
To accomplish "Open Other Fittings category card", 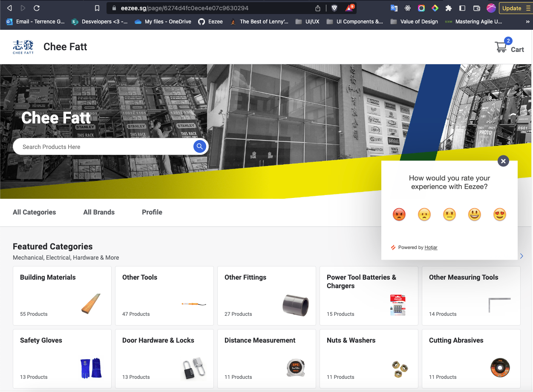I will click(267, 296).
